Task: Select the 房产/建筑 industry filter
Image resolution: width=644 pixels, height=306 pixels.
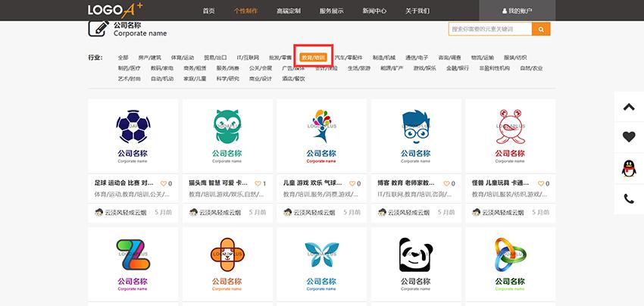Action: 149,58
